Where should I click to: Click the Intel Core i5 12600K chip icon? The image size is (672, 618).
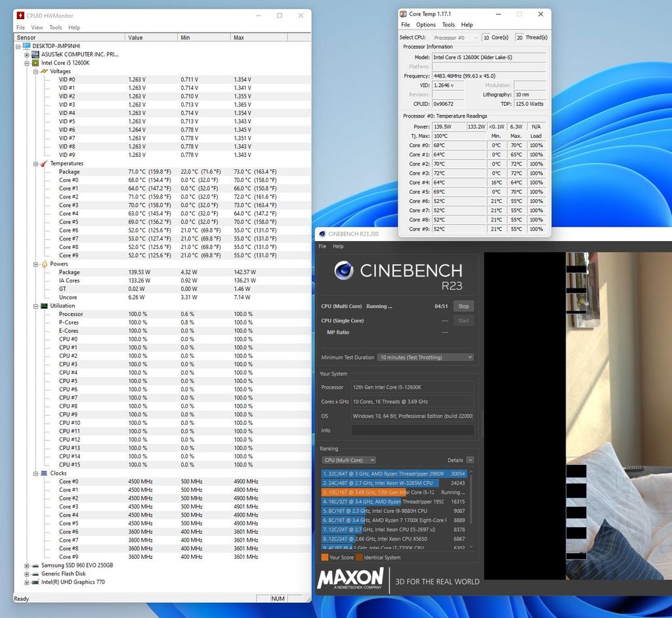tap(35, 62)
